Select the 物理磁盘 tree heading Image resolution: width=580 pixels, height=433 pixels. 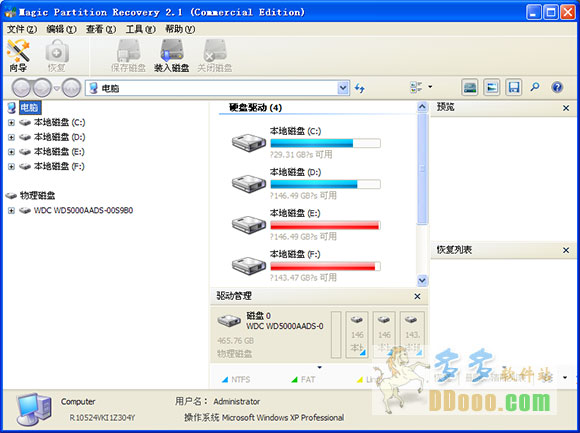point(37,195)
